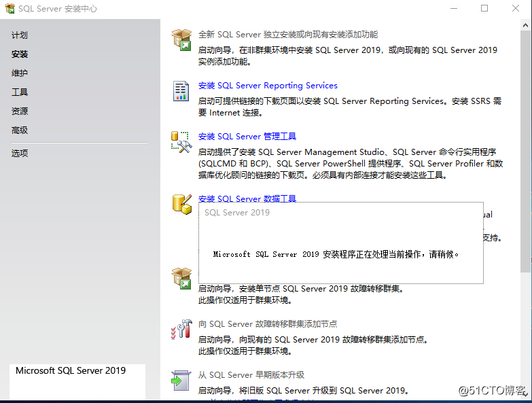Go to the 高级 sidebar section
Screen dimensions: 532x403
coord(19,130)
